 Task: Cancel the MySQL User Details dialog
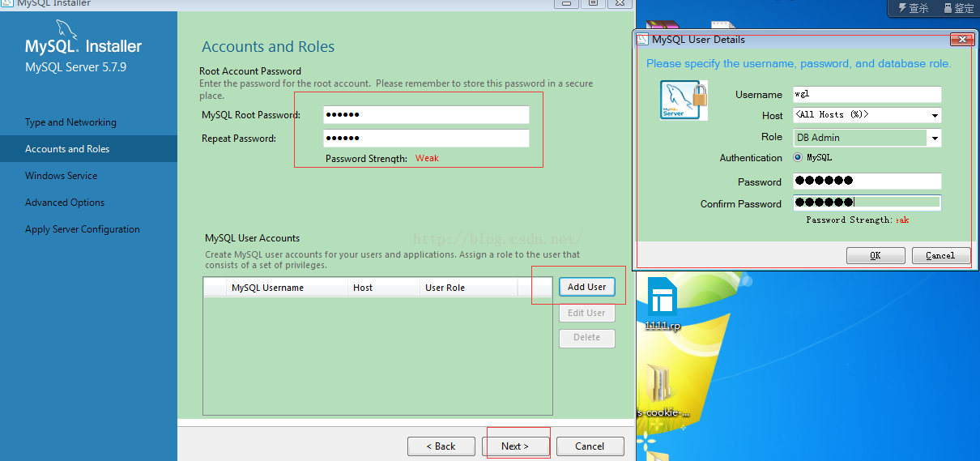click(x=940, y=255)
